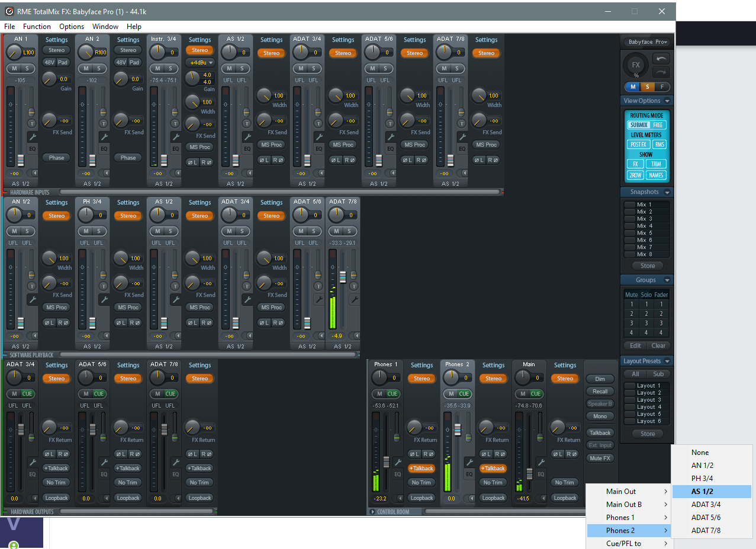Click the wrench icon on AN 1 input
756x549 pixels.
tap(32, 137)
